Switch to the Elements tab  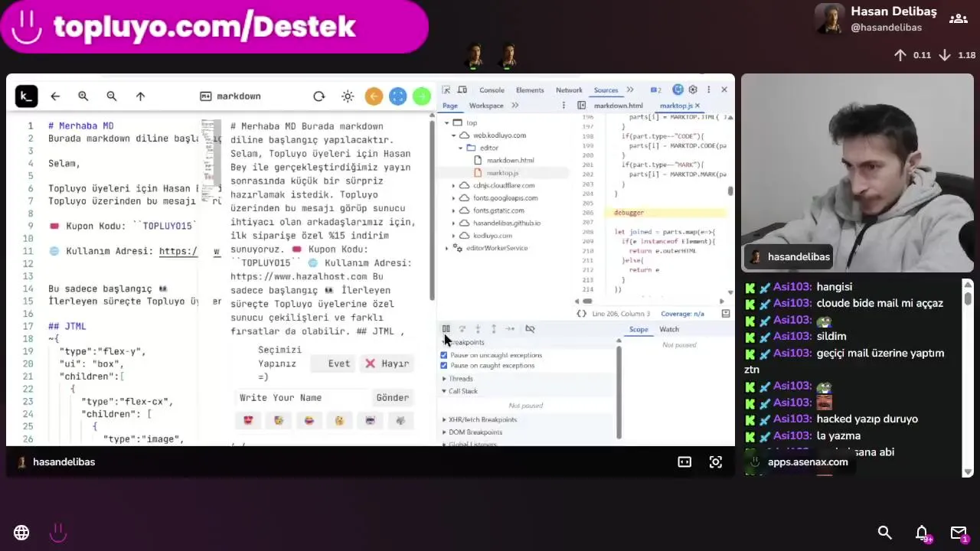click(x=530, y=90)
